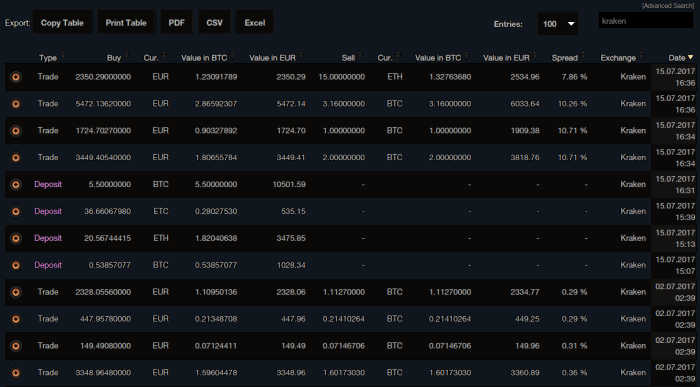Expand details icon for 15.00000000 ETH trade row
The height and width of the screenshot is (387, 700).
[x=16, y=77]
